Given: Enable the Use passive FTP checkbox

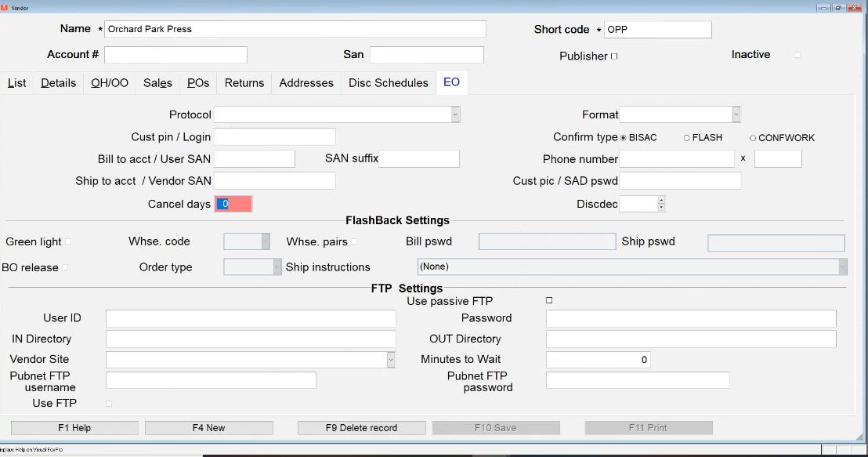Looking at the screenshot, I should pos(549,300).
